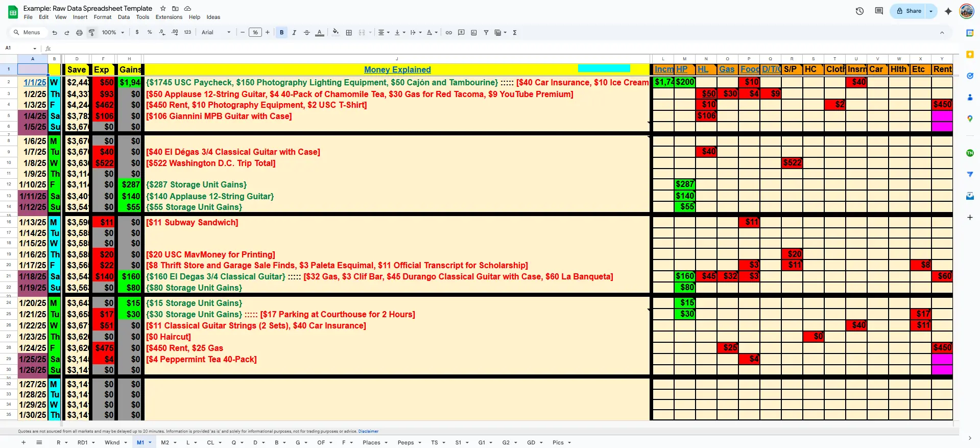This screenshot has height=448, width=980.
Task: Collapse toolbar with hide menus chevron
Action: 942,32
